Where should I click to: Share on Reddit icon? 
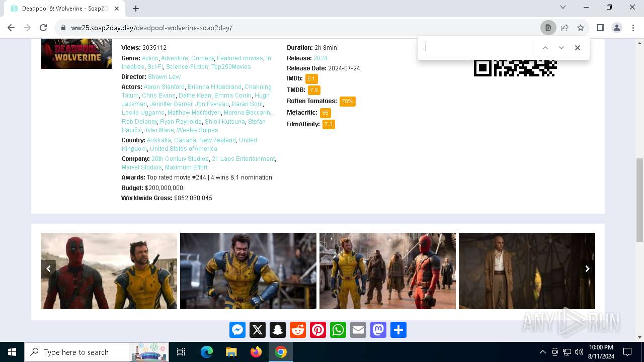[x=298, y=330]
